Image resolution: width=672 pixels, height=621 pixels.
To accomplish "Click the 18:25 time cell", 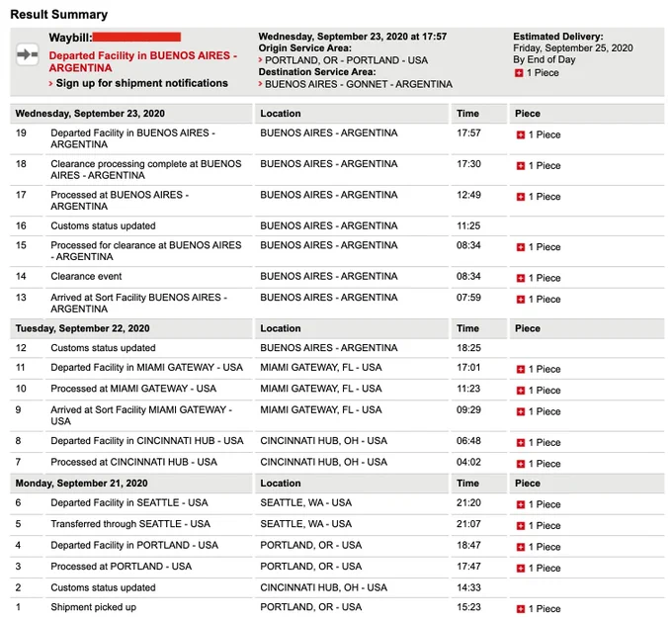I will click(x=468, y=348).
